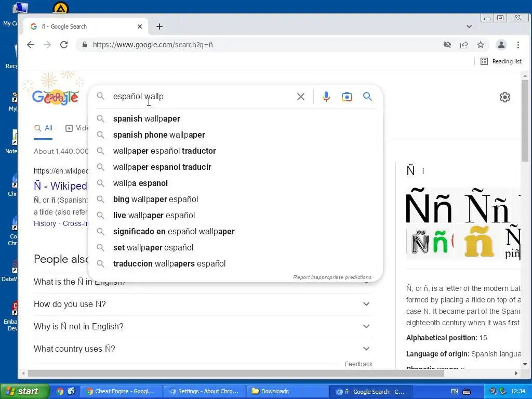Choose traduccion wallpapers español suggestion

(x=235, y=264)
